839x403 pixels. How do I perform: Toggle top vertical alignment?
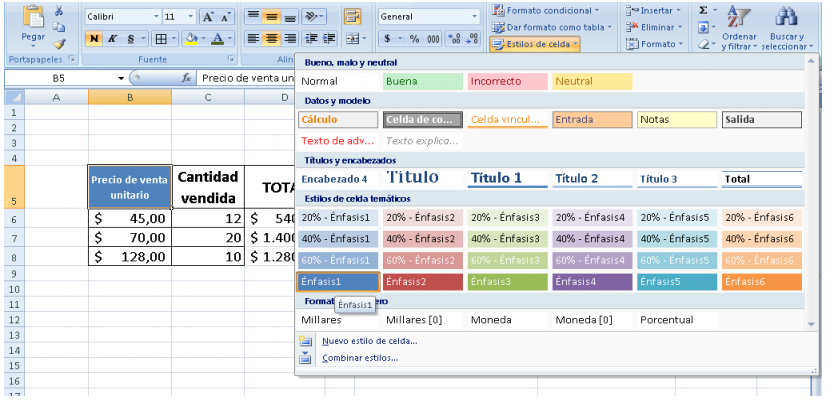254,17
